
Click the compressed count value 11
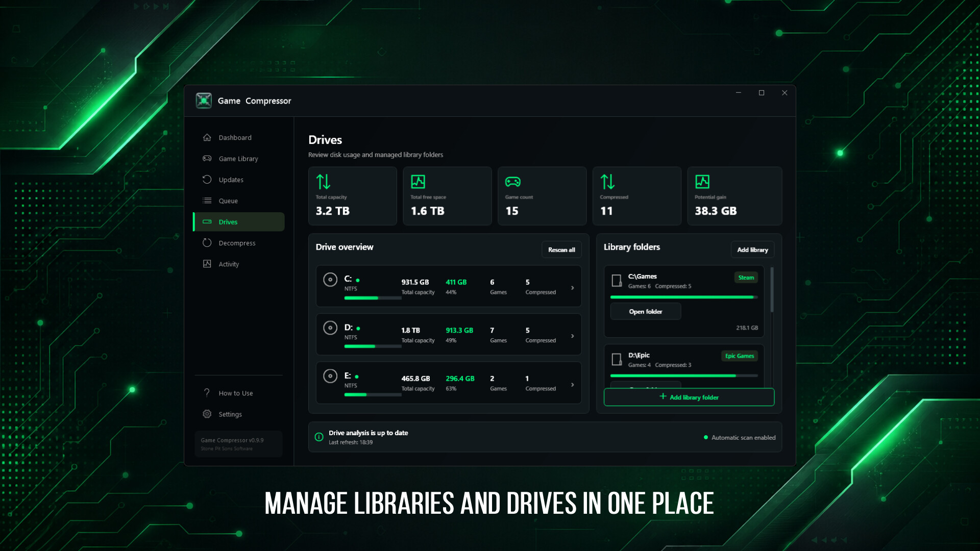[x=606, y=211]
